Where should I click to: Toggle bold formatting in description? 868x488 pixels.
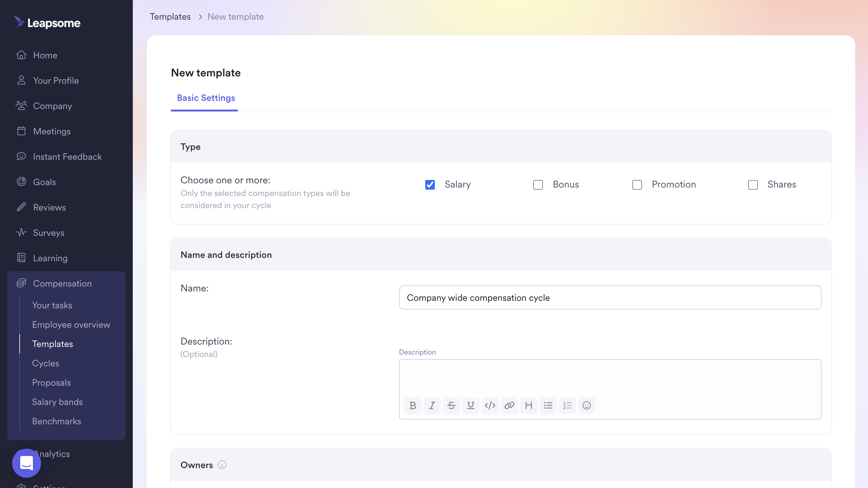click(x=413, y=405)
